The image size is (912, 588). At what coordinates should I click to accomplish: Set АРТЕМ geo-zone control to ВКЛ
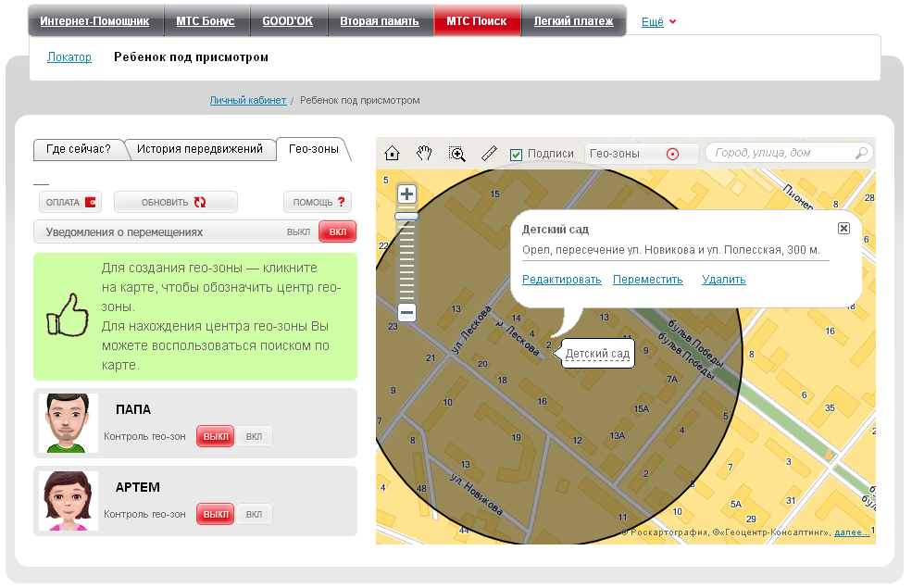click(x=254, y=514)
